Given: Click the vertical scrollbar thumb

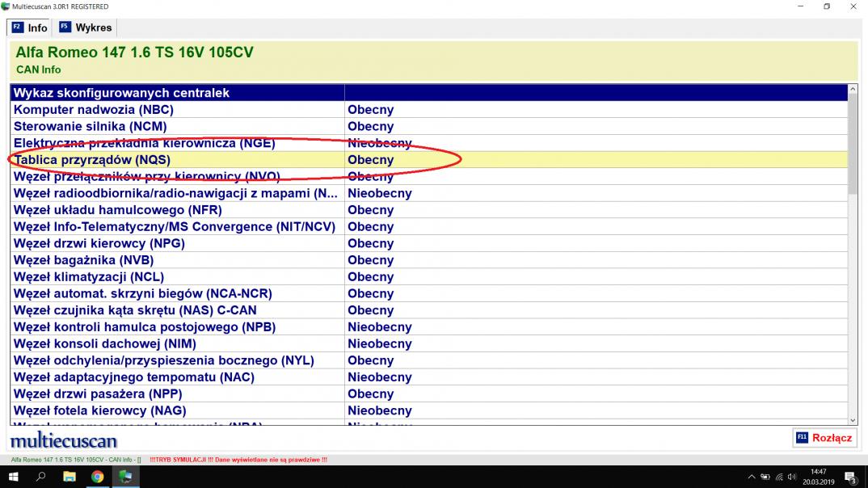Looking at the screenshot, I should (853, 144).
